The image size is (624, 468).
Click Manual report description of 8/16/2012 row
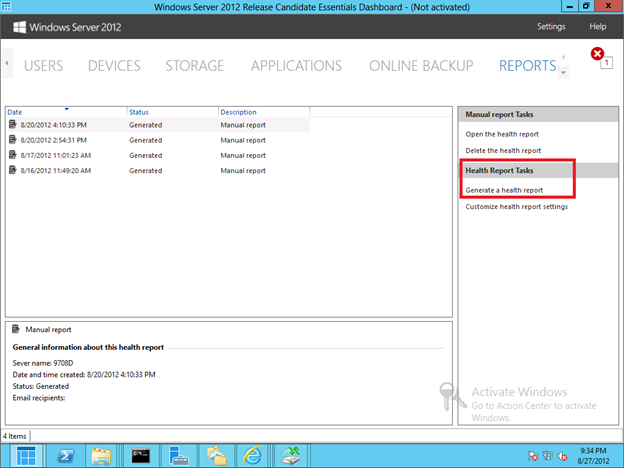243,170
